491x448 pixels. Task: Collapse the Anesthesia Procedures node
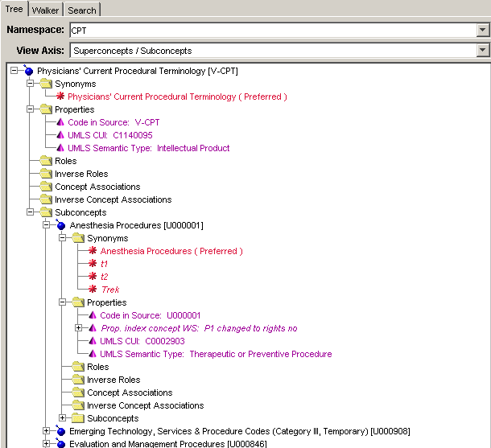click(x=46, y=224)
